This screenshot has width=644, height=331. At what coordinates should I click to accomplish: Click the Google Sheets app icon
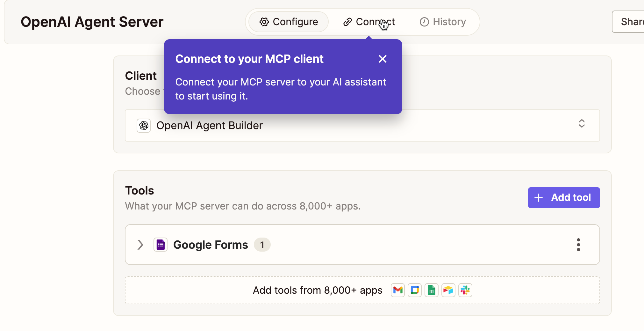[x=432, y=290]
